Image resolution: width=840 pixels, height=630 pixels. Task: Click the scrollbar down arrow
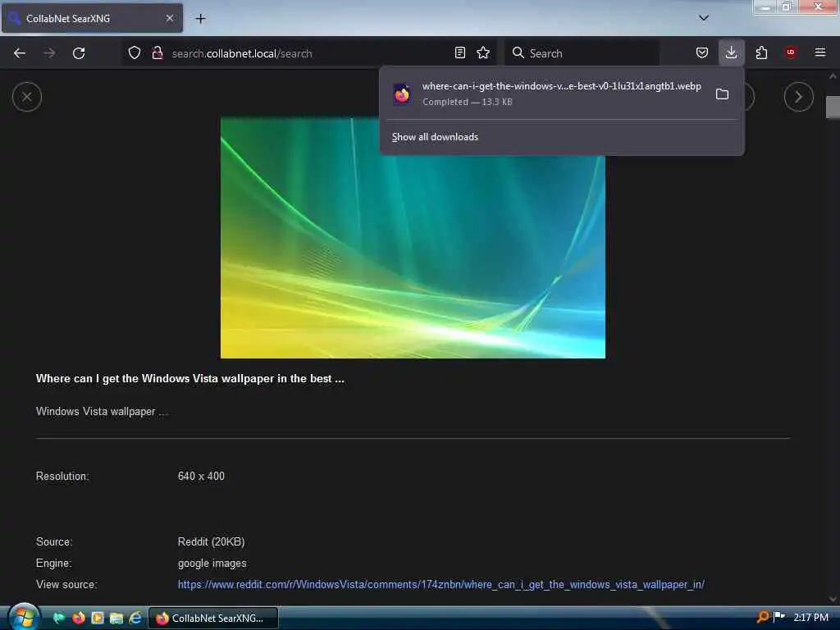(833, 600)
